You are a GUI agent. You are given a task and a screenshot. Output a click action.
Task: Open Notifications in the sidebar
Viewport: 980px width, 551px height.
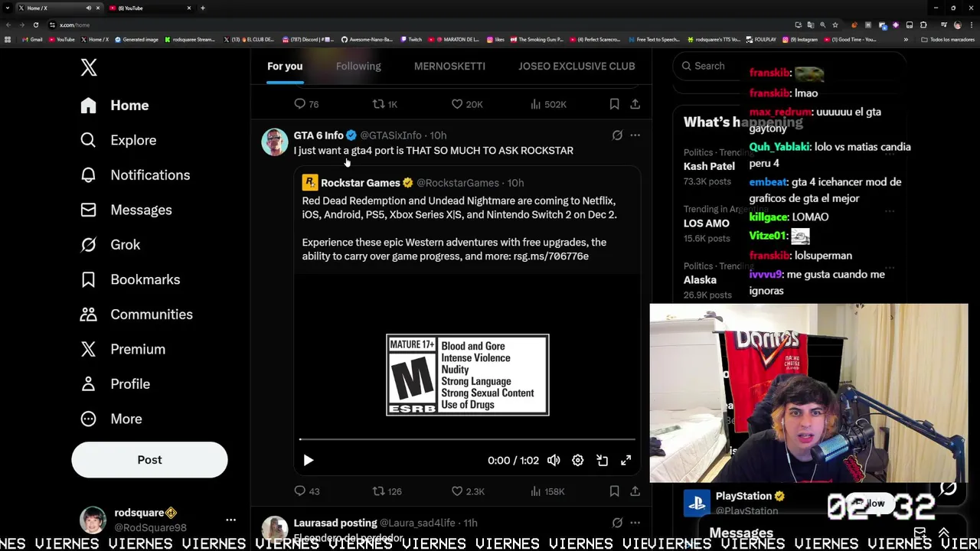136,175
